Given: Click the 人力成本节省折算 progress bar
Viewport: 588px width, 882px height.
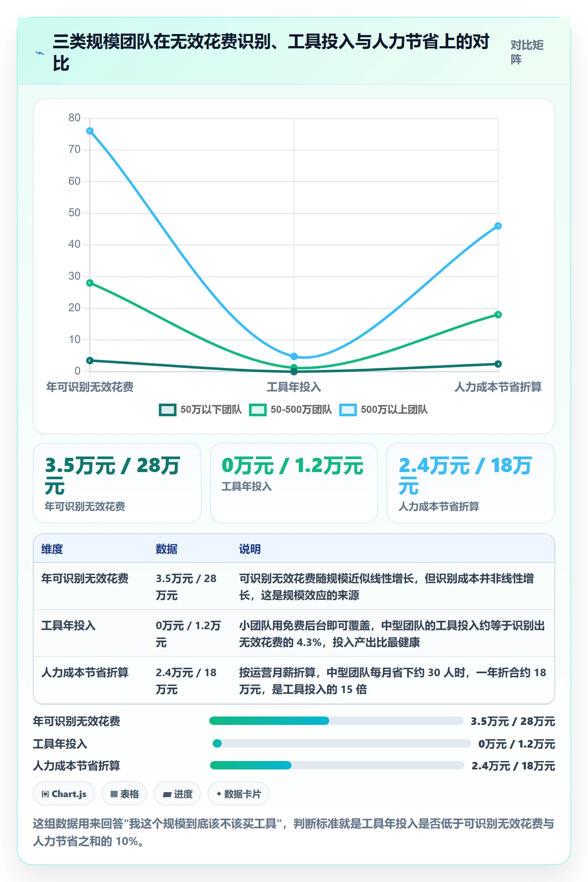Looking at the screenshot, I should [x=337, y=765].
